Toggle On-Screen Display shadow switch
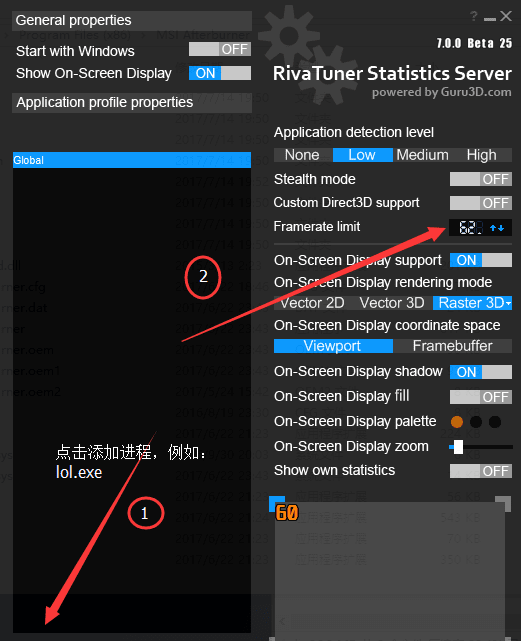 pyautogui.click(x=481, y=372)
